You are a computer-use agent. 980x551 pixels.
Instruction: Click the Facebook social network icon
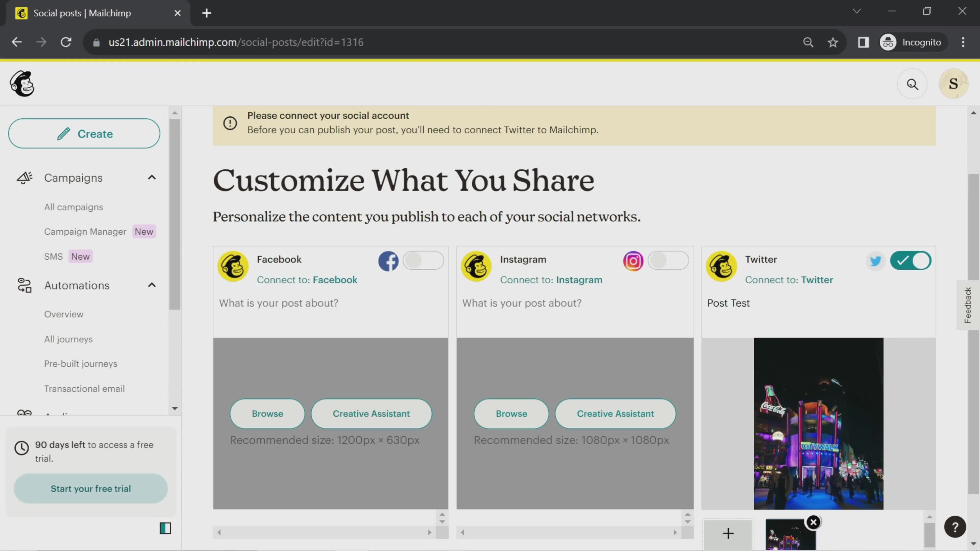[x=389, y=261]
